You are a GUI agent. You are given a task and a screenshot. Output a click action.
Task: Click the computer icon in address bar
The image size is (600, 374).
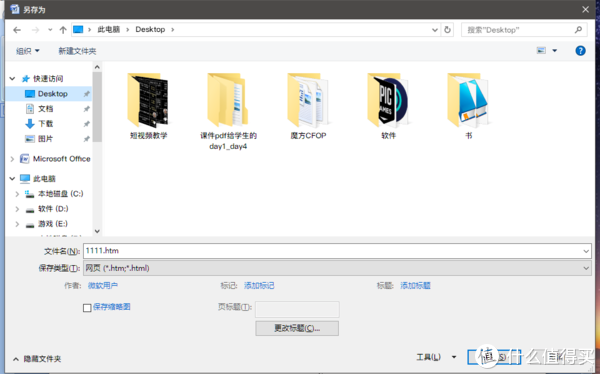78,29
